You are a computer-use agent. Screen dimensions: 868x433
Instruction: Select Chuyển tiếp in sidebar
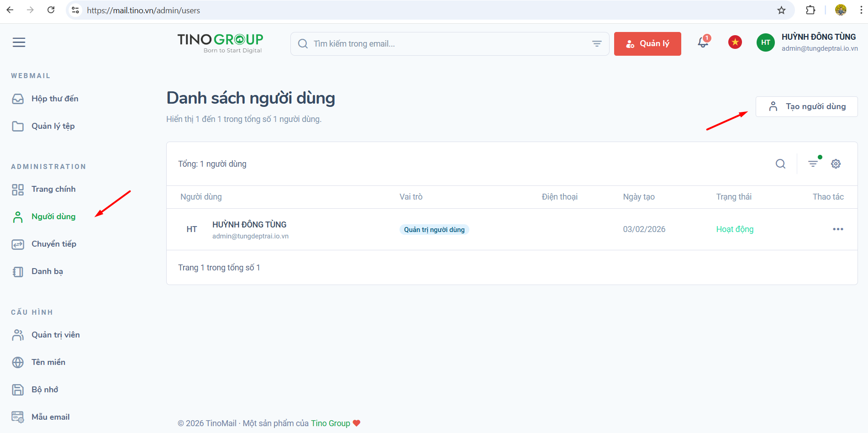pyautogui.click(x=53, y=244)
